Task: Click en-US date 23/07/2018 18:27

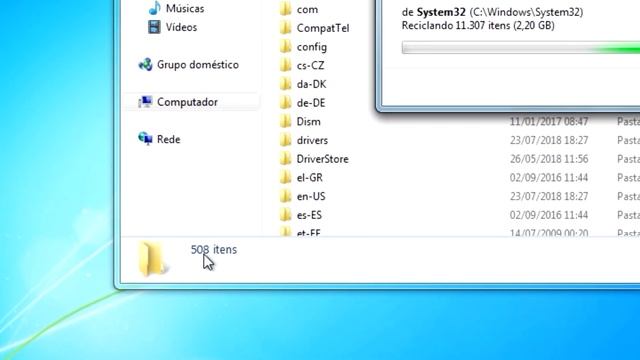Action: click(x=549, y=197)
